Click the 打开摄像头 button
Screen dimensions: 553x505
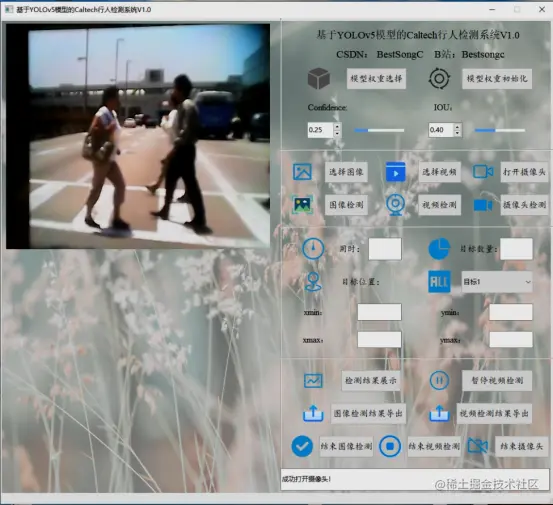(524, 172)
